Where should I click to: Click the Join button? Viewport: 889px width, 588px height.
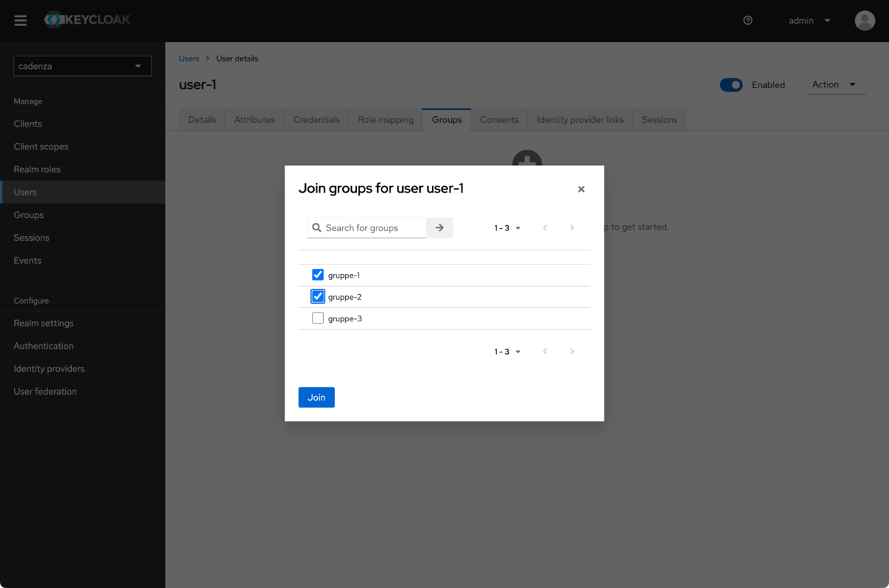tap(316, 397)
